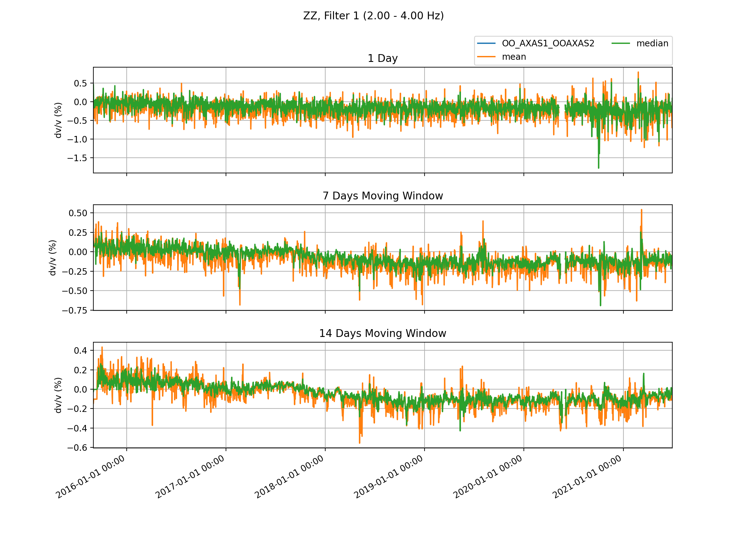747x560 pixels.
Task: Click the figure title ZZ, Filter 1
Action: coord(373,16)
